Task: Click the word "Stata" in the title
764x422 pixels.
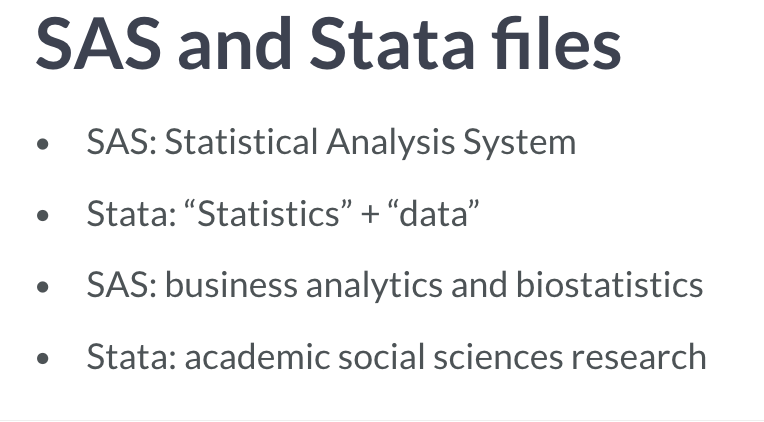Action: coord(393,45)
